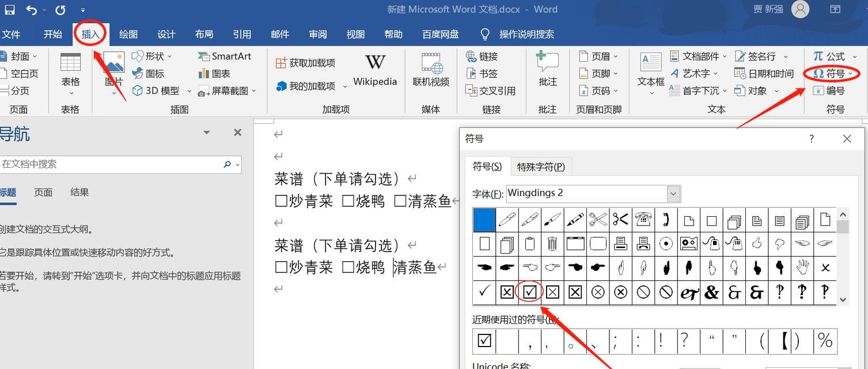Open the 屏幕截图 dropdown

(x=227, y=91)
